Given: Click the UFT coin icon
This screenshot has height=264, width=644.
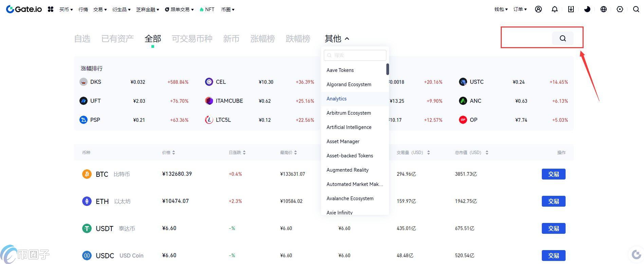Looking at the screenshot, I should coord(84,101).
